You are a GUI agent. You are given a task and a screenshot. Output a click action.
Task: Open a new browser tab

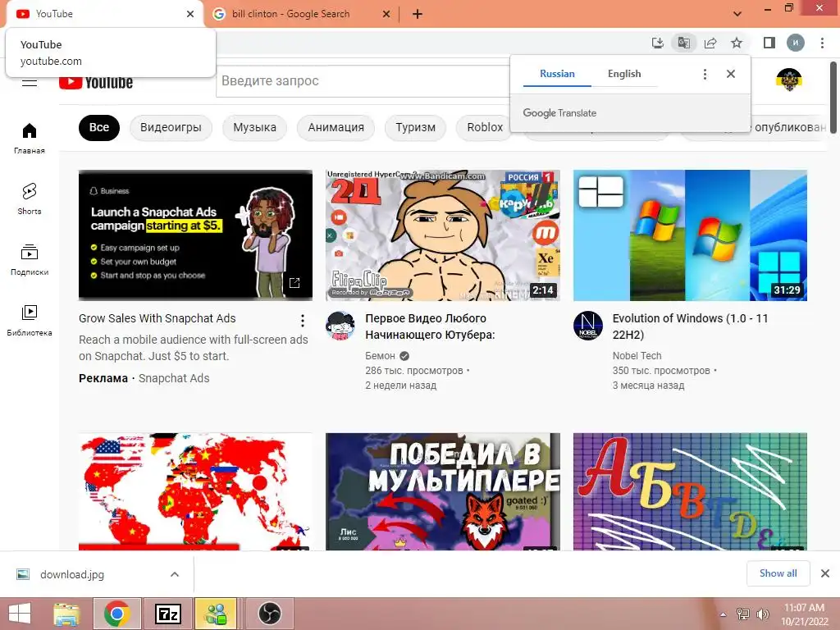[418, 14]
